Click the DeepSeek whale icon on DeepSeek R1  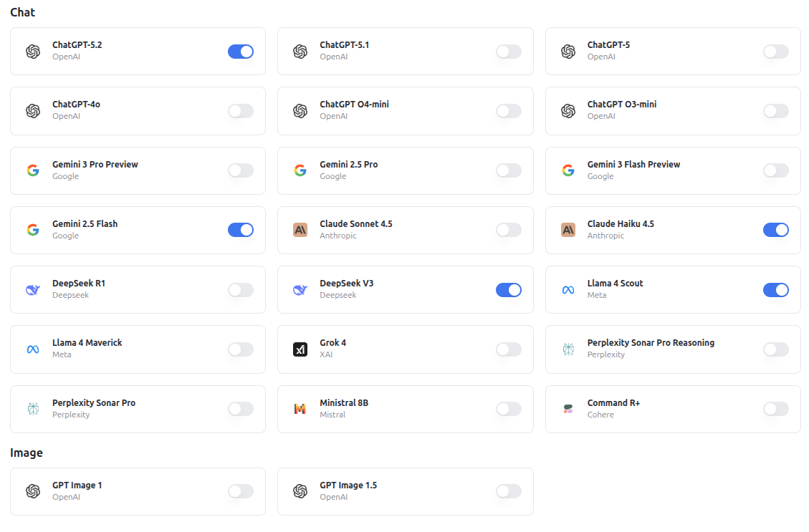[x=32, y=289]
